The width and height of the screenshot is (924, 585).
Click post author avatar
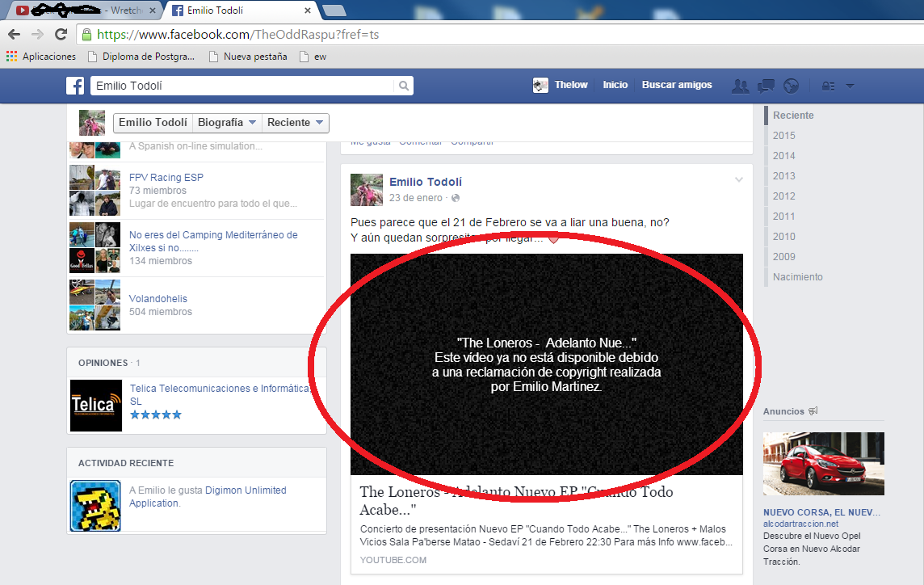367,190
